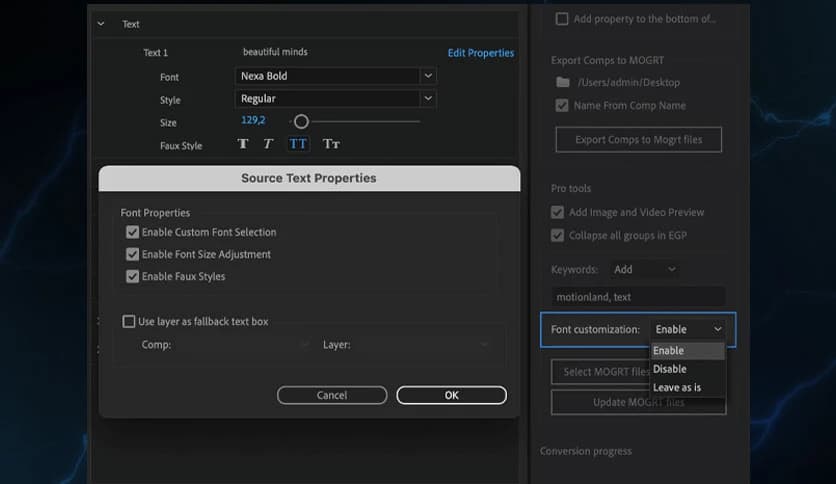Uncheck Enable Custom Font Selection
Viewport: 836px width, 484px height.
click(x=132, y=232)
